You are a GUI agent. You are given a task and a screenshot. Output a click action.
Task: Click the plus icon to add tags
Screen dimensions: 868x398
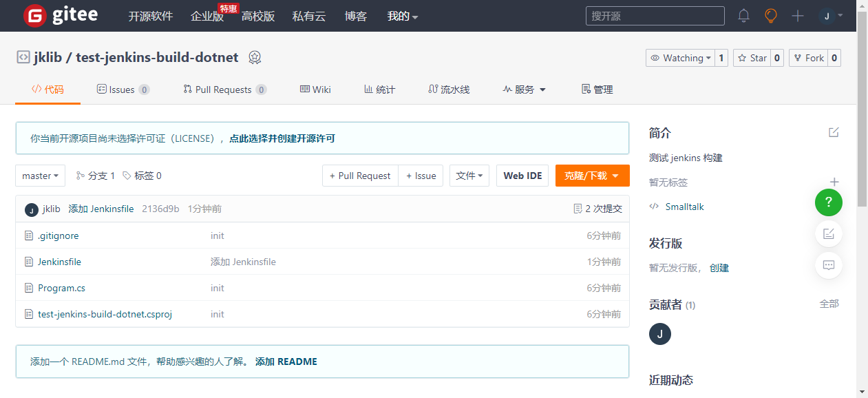tap(834, 182)
